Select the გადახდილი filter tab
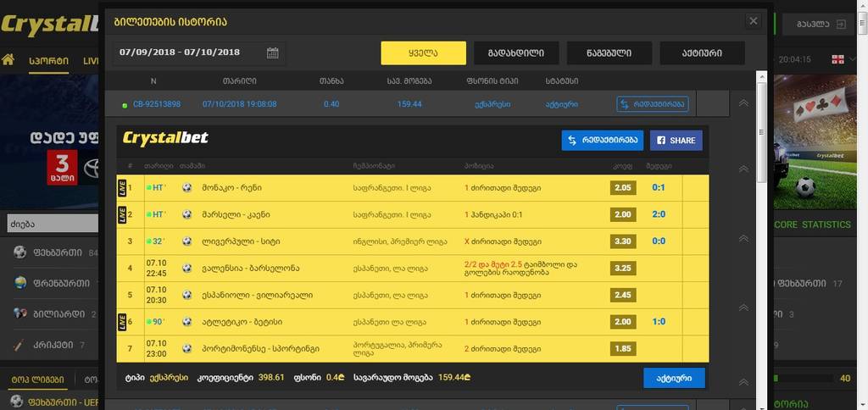This screenshot has height=410, width=868. coord(516,53)
